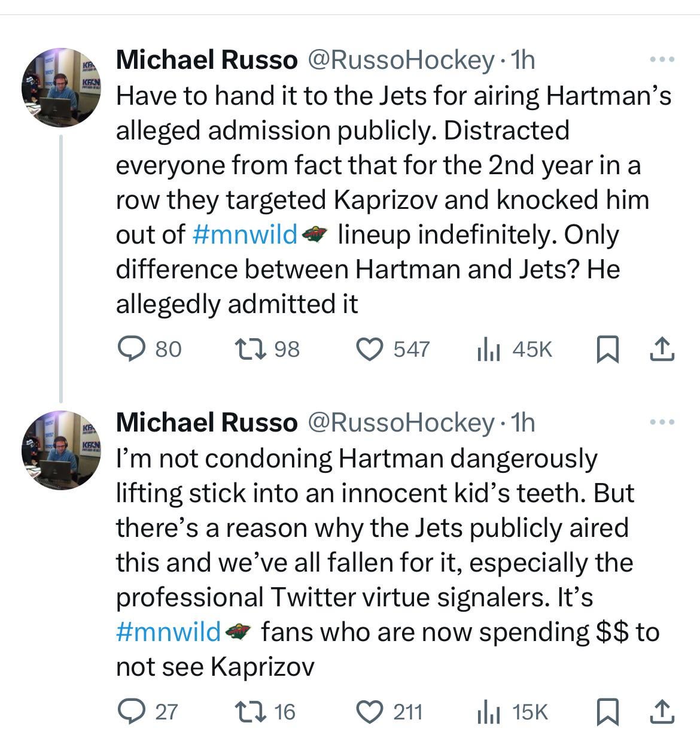View analytics of the 45K views tweet
700x735 pixels.
click(488, 349)
